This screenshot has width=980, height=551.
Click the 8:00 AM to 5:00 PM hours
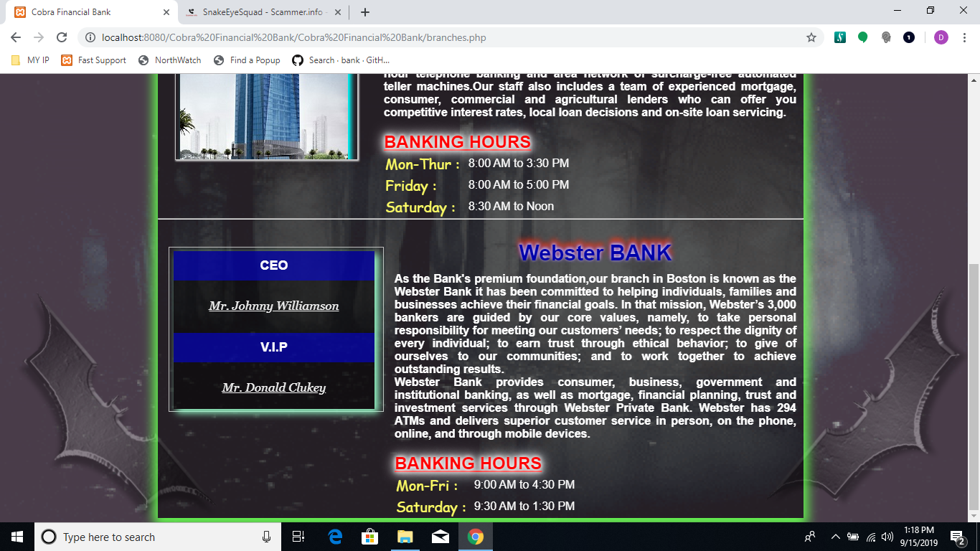pyautogui.click(x=519, y=185)
